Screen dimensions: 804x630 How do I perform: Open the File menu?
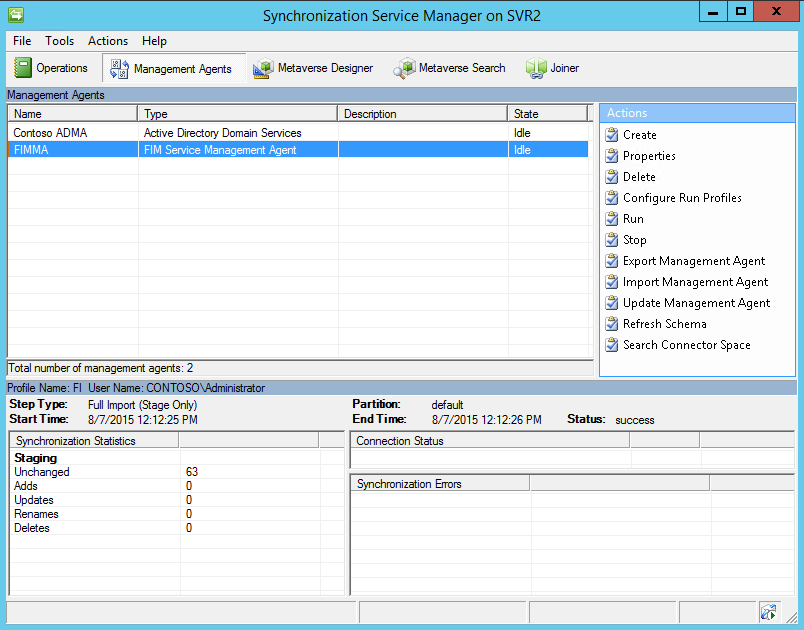tap(22, 41)
